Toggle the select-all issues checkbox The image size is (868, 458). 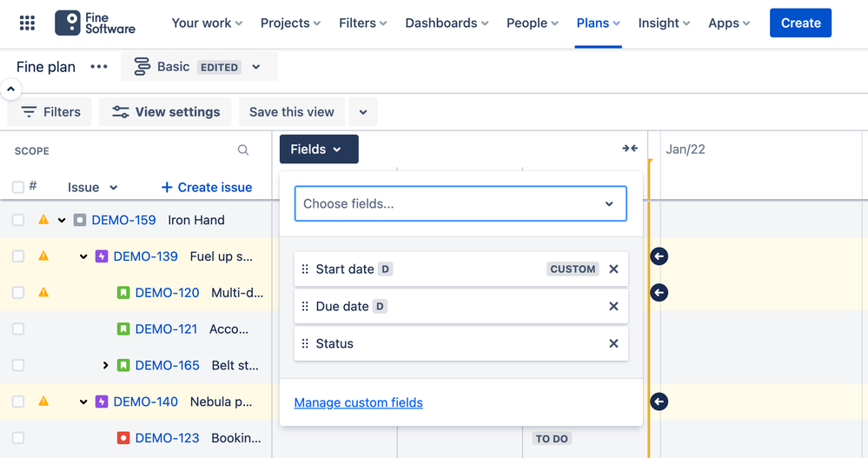[x=18, y=187]
